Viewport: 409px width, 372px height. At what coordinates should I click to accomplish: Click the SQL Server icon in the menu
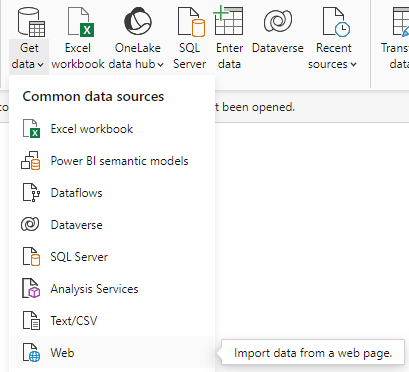click(31, 256)
